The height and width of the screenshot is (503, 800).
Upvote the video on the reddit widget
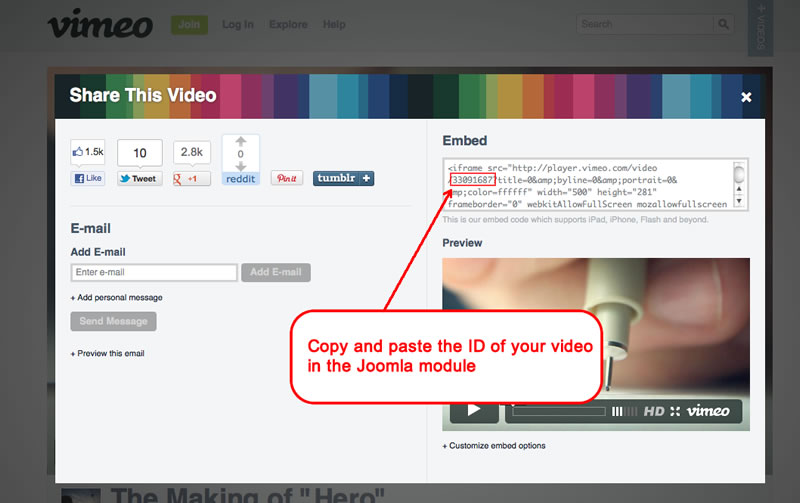(240, 143)
